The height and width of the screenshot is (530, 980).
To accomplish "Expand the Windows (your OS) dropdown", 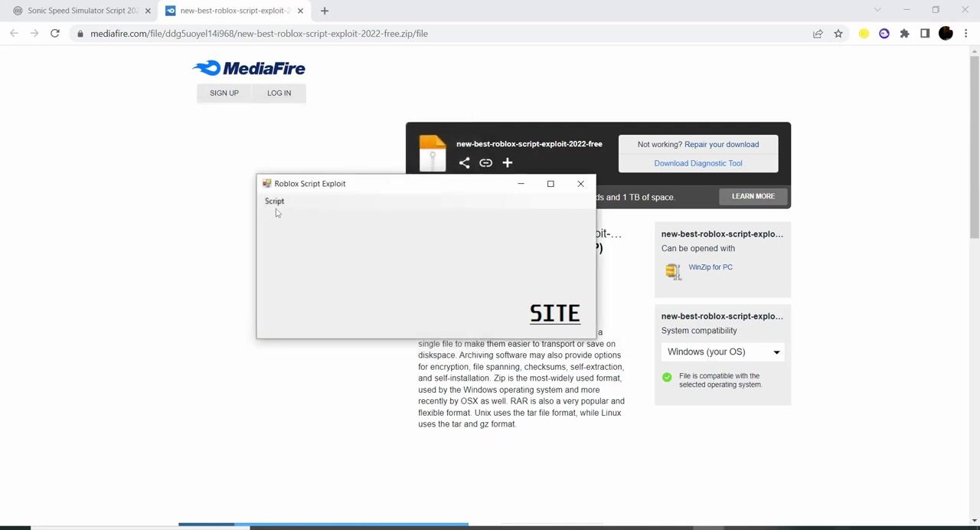I will [x=723, y=352].
